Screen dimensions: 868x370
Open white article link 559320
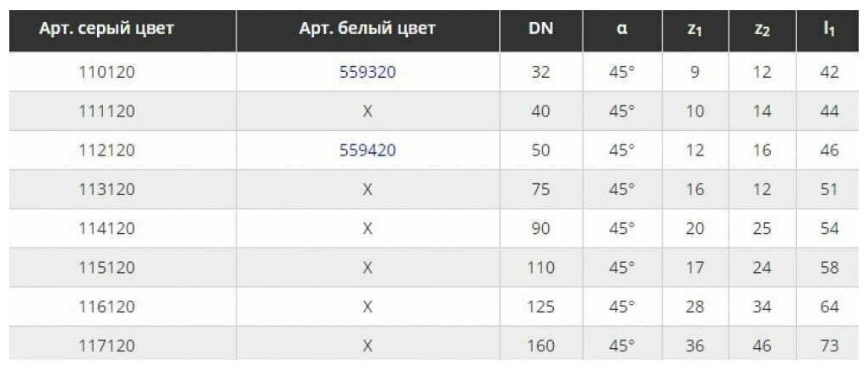(367, 72)
